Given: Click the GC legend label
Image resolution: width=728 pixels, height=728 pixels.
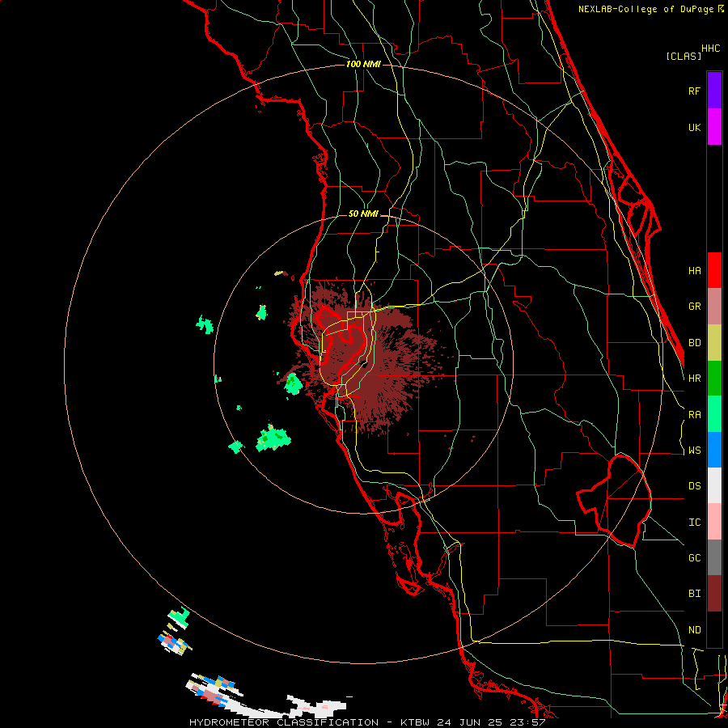Looking at the screenshot, I should 694,558.
